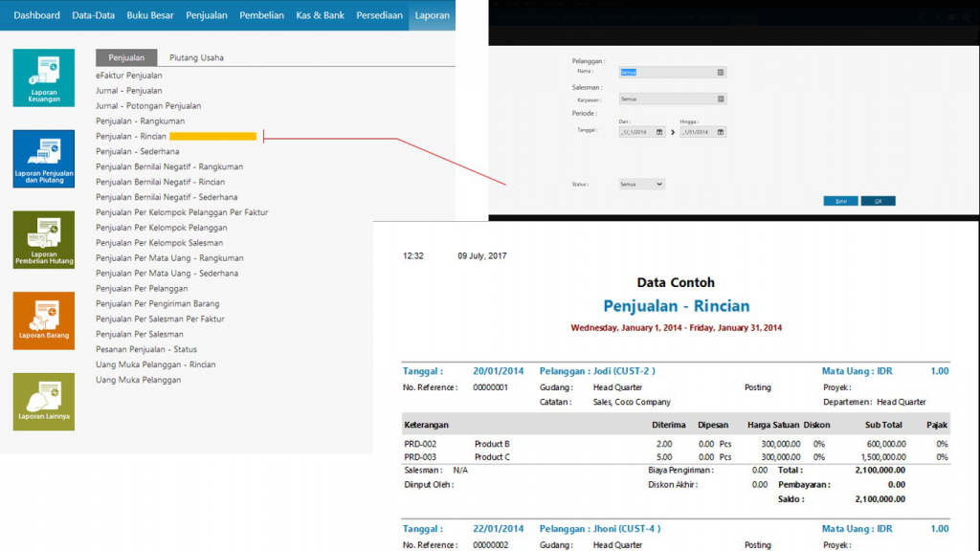Go to the Dashboard menu
Screen dimensions: 980x551
tap(36, 15)
